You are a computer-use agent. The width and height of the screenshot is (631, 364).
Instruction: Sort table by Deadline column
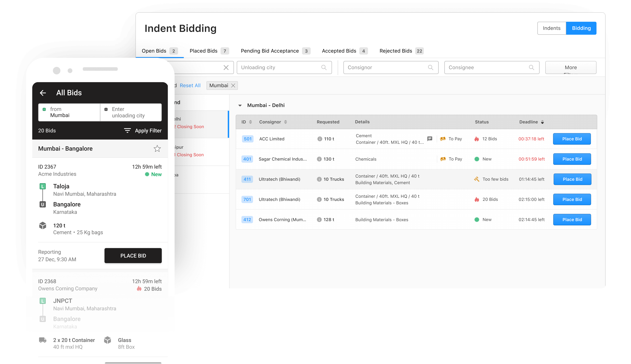(542, 122)
